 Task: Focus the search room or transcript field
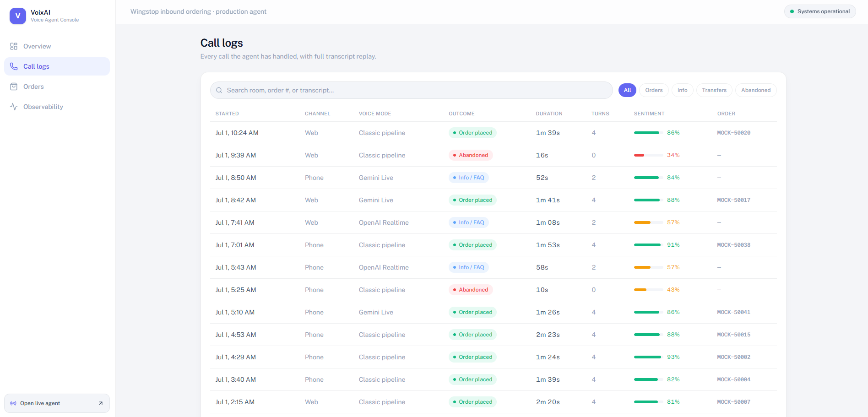[411, 90]
